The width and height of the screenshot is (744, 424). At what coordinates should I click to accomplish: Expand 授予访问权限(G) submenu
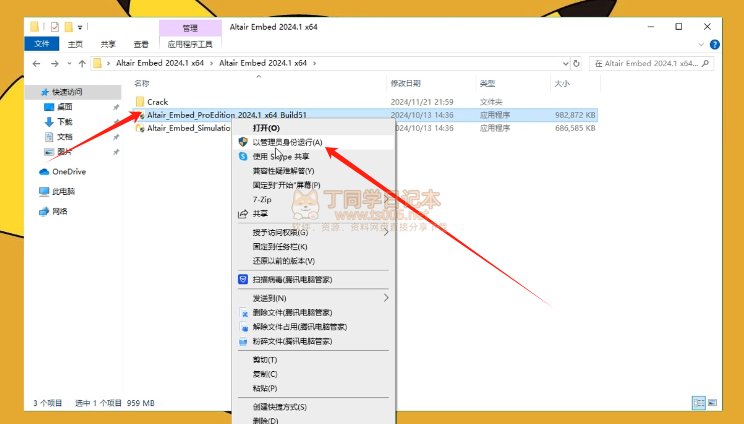[314, 232]
